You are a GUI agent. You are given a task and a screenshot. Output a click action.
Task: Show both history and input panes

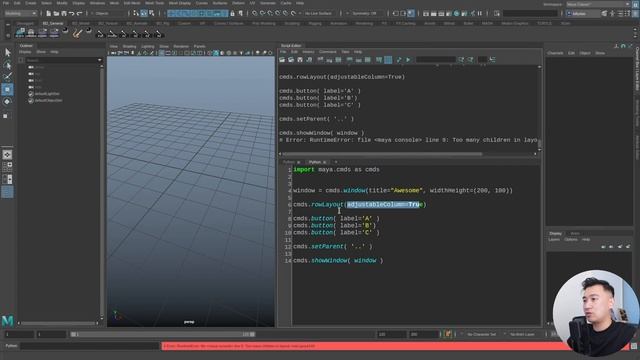tap(368, 60)
